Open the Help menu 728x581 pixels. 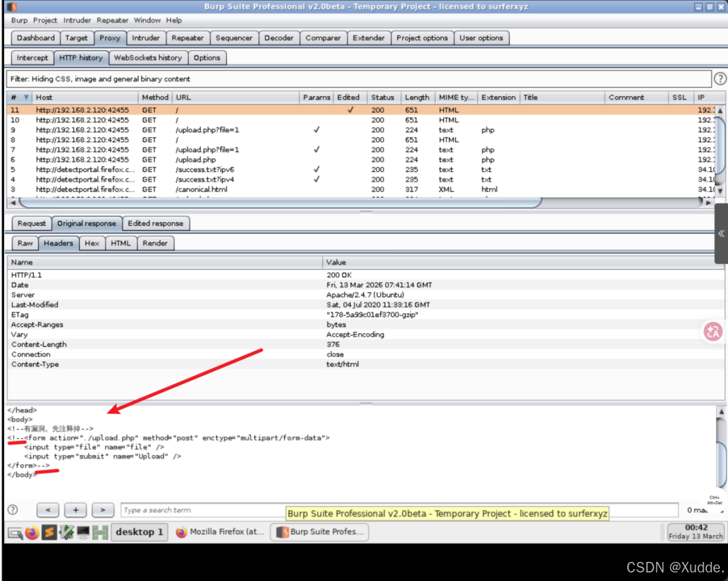(174, 20)
